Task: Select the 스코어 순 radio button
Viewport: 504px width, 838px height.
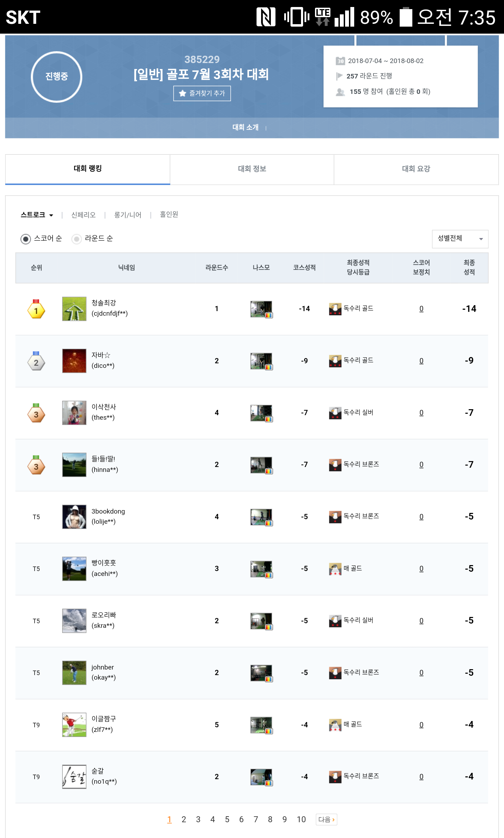Action: [26, 239]
